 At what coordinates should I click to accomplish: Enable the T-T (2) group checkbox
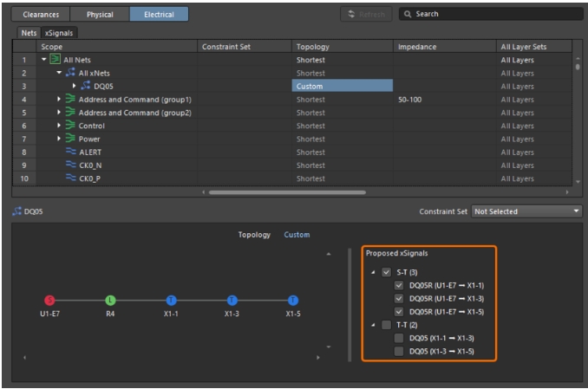[387, 324]
